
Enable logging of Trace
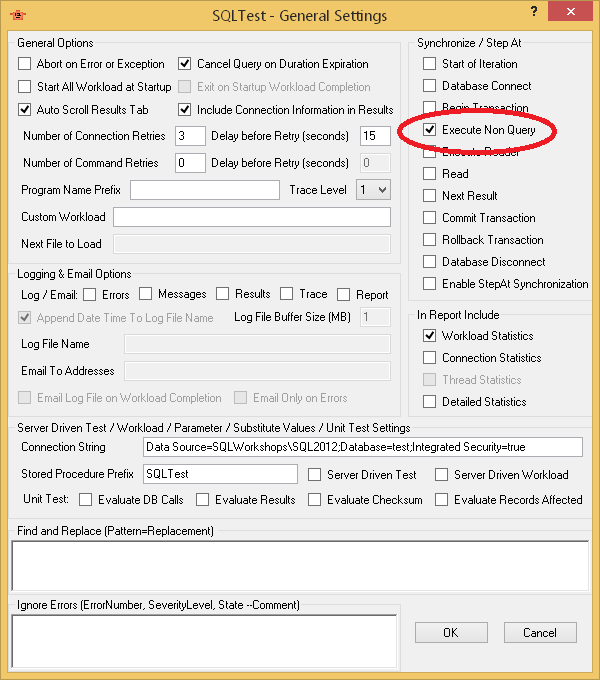pos(287,294)
